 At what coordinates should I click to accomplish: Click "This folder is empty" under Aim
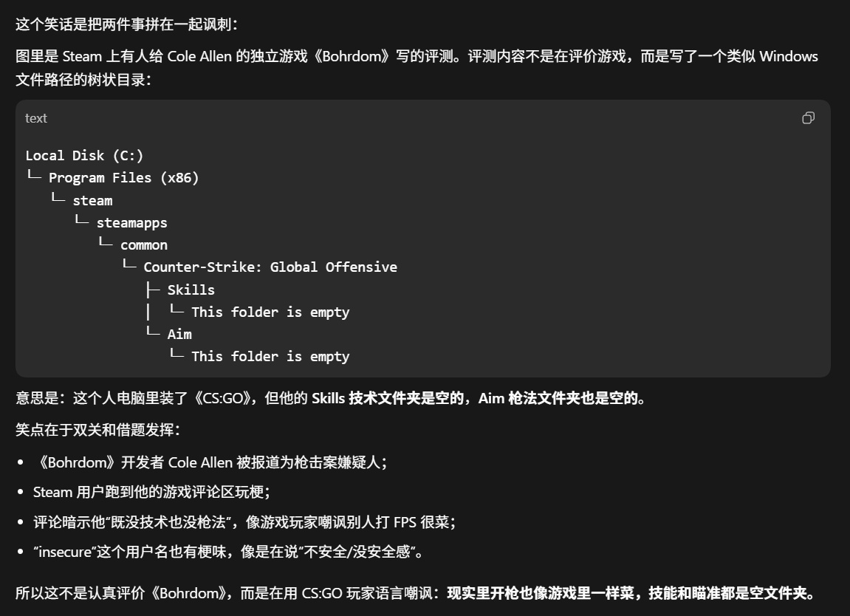click(x=270, y=356)
